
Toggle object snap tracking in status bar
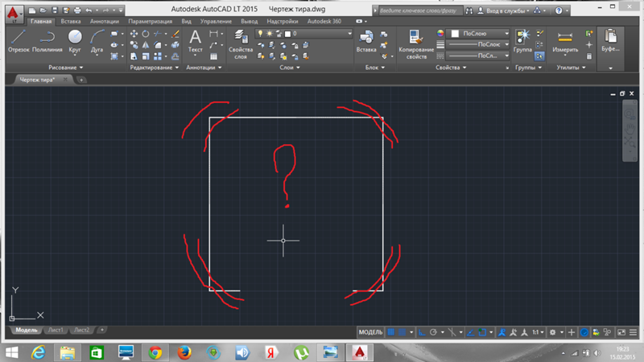coord(470,332)
